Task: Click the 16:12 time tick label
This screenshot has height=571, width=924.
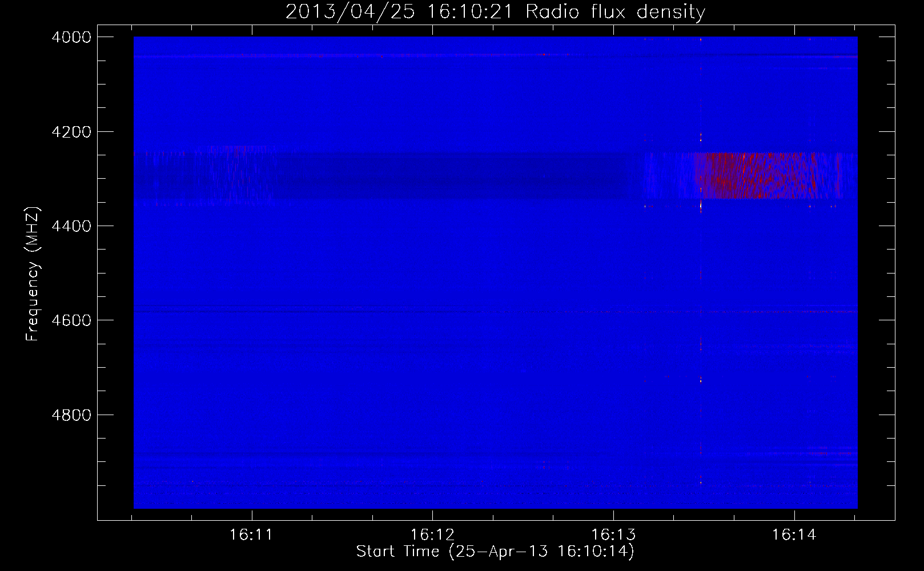Action: click(x=432, y=535)
